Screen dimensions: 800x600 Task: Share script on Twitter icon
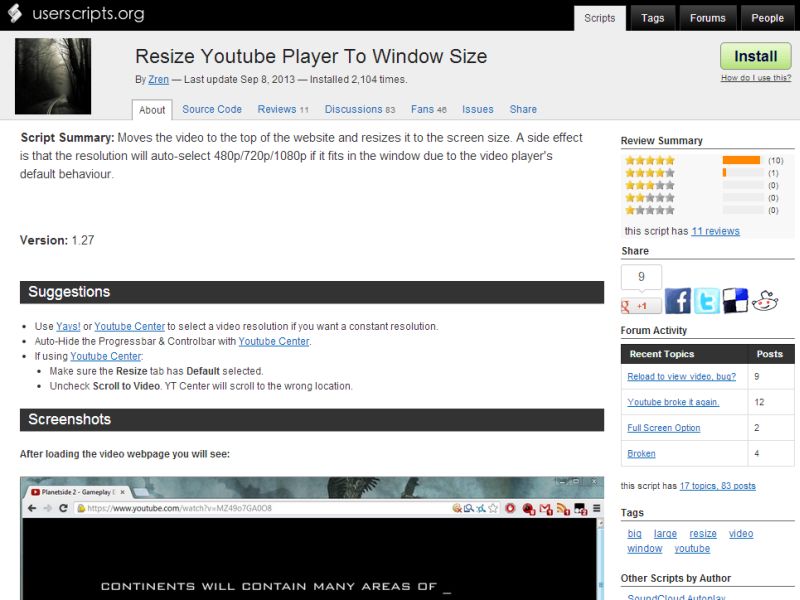pyautogui.click(x=707, y=301)
